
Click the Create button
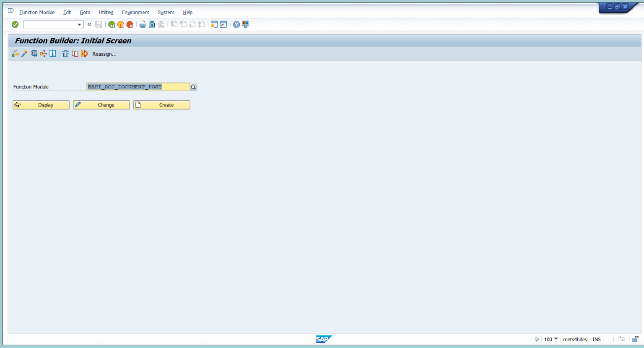click(x=161, y=105)
